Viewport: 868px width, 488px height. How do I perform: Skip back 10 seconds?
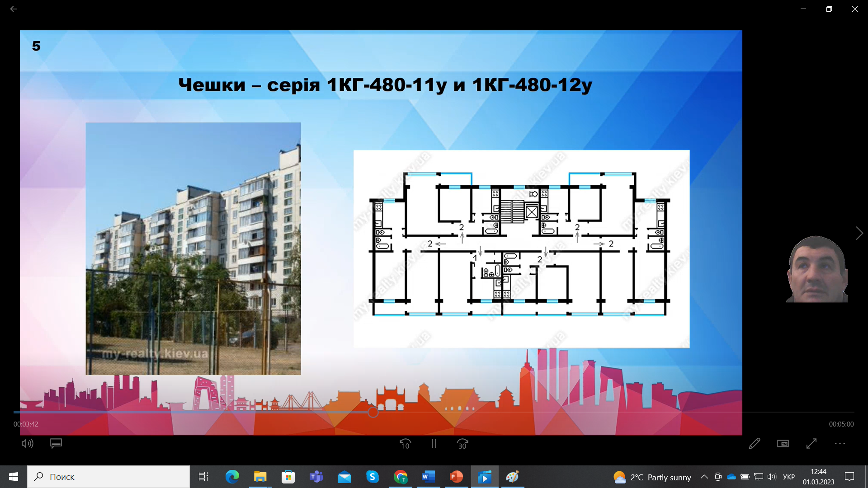point(406,444)
